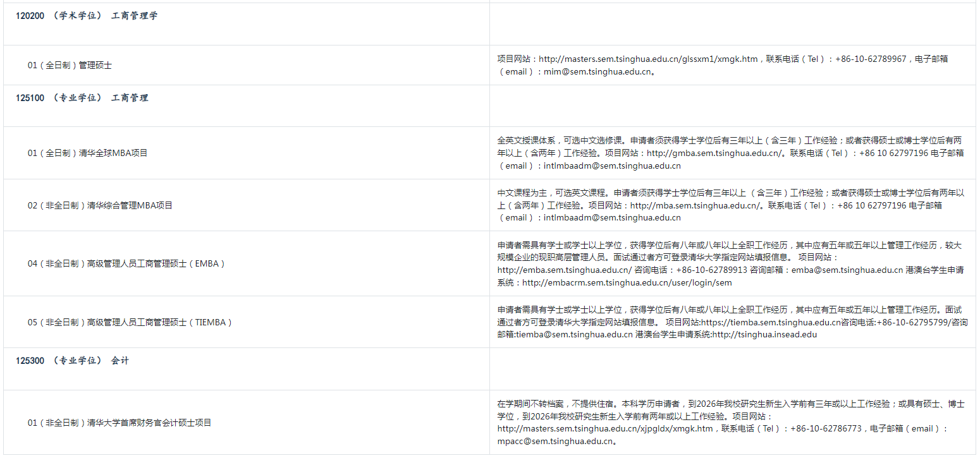Viewport: 980px width, 458px height.
Task: Select the 清华全球MBA项目 program name
Action: tap(113, 153)
